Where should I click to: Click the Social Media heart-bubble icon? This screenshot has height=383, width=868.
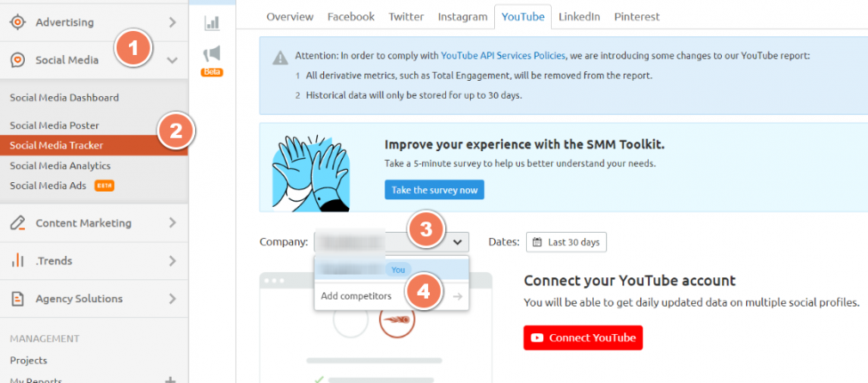[18, 60]
